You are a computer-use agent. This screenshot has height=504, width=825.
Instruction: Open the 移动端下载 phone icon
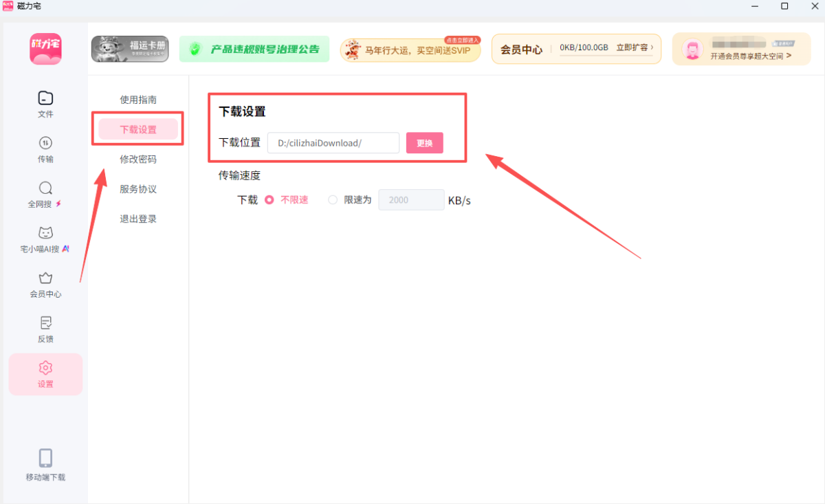(x=45, y=458)
